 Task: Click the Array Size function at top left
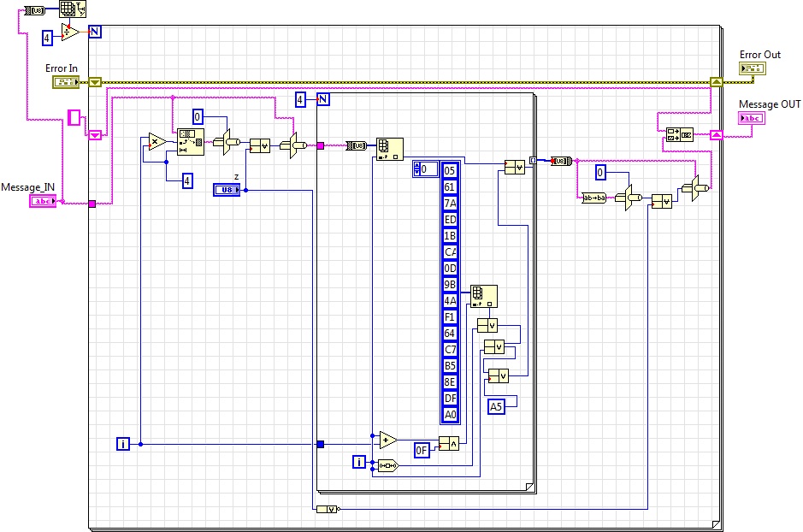(x=72, y=10)
